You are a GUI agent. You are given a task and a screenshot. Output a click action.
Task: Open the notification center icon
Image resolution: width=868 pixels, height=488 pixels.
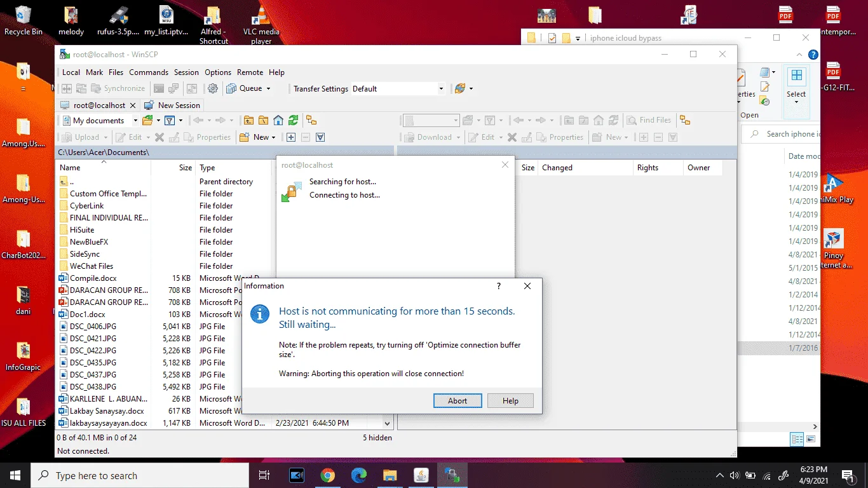tap(848, 475)
